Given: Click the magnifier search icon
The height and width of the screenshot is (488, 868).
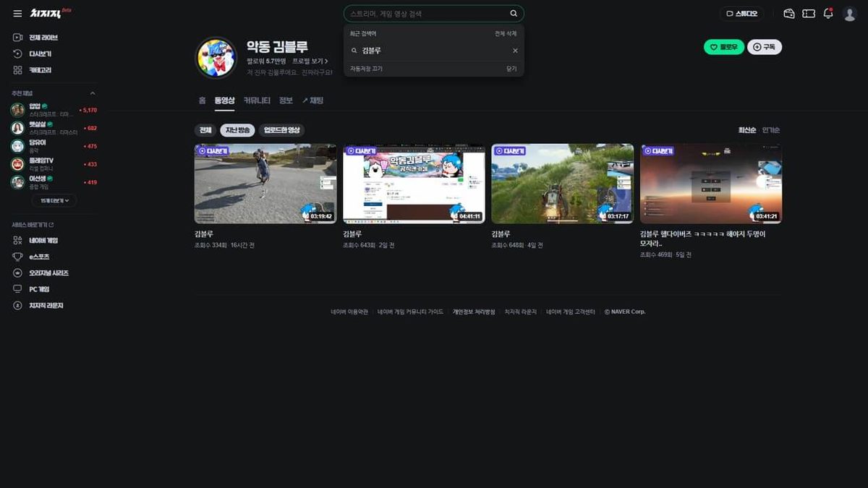Looking at the screenshot, I should pos(514,14).
